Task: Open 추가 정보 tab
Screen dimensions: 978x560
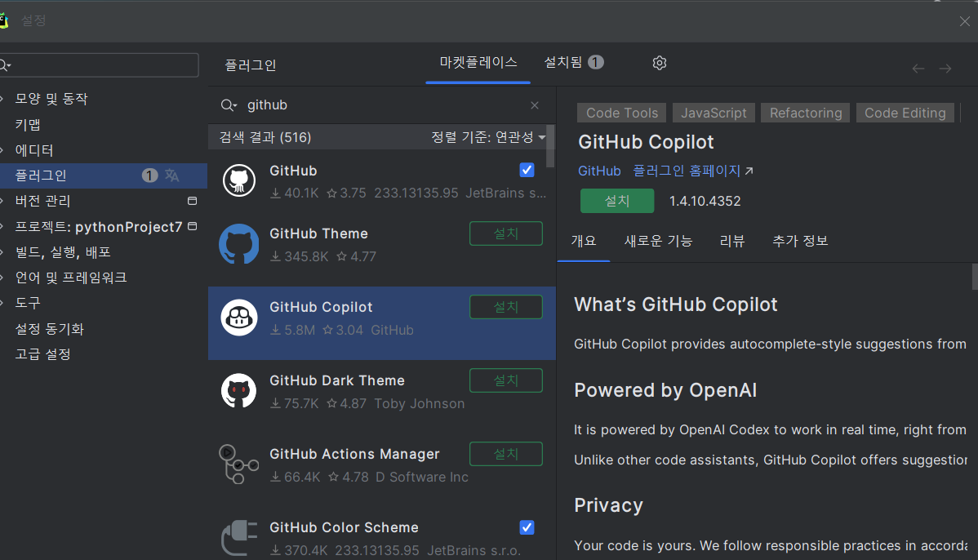Action: 800,241
